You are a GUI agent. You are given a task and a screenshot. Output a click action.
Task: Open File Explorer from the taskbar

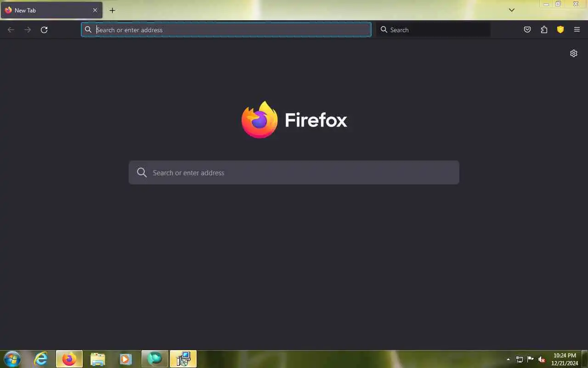pos(98,359)
